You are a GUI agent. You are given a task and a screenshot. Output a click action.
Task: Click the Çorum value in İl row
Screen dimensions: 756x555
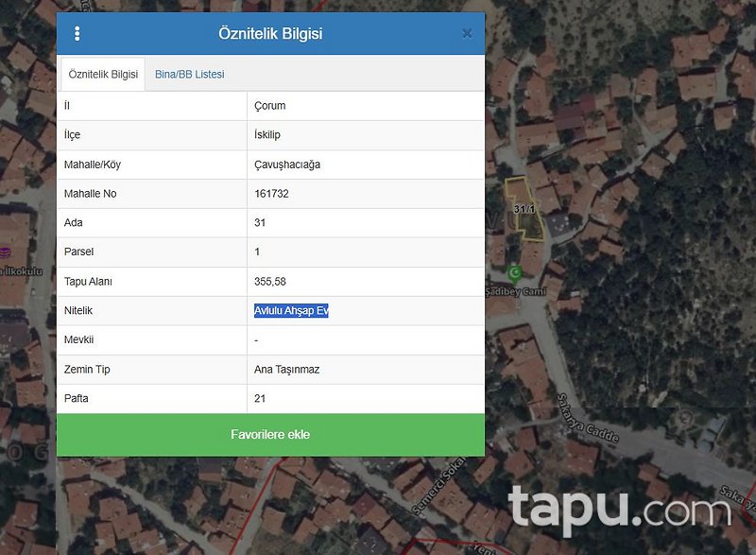click(x=270, y=106)
